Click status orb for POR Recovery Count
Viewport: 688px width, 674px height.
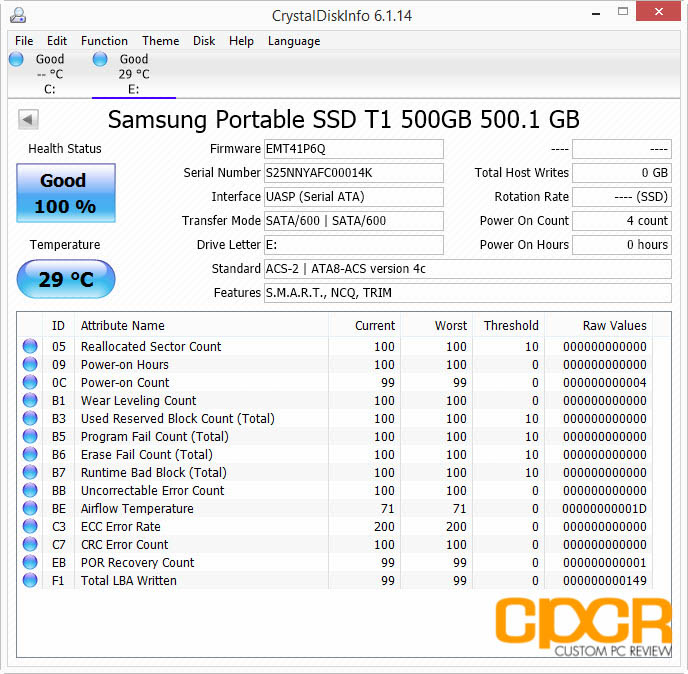(30, 562)
